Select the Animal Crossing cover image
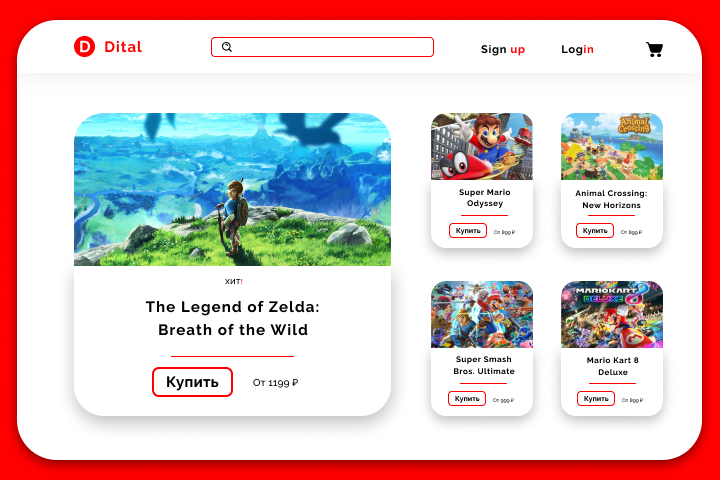 coord(612,147)
